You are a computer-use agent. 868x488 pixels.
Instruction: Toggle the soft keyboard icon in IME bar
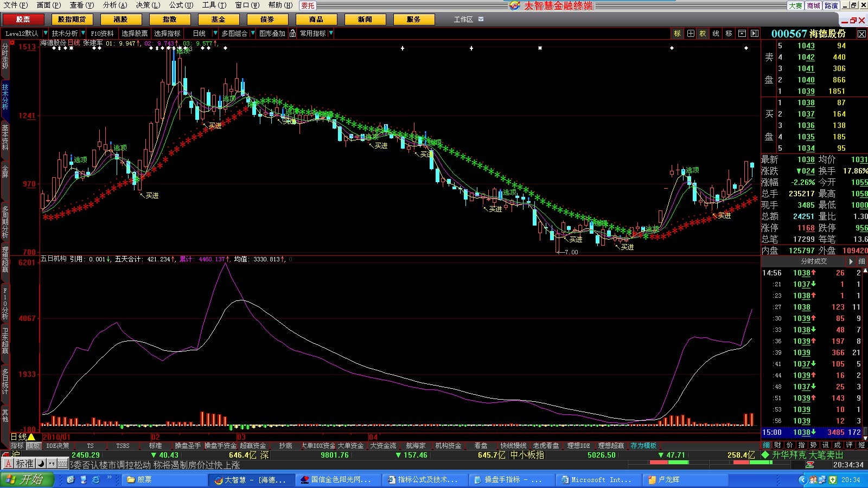pos(62,464)
